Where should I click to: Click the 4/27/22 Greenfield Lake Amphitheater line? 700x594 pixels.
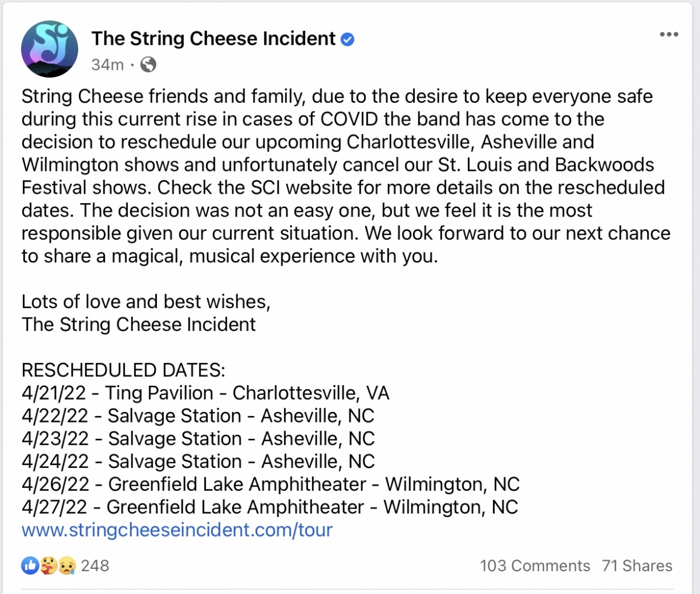point(269,507)
